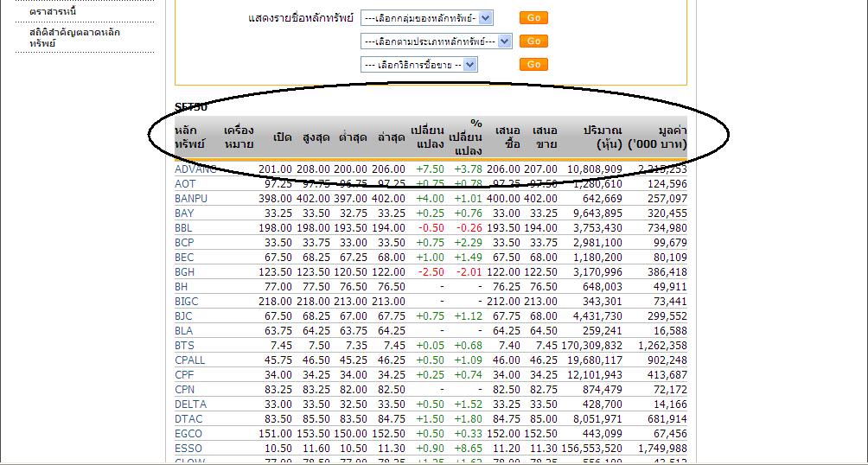Click BTS volume 170,309,832
Viewport: 868px width, 465px height.
click(x=591, y=346)
